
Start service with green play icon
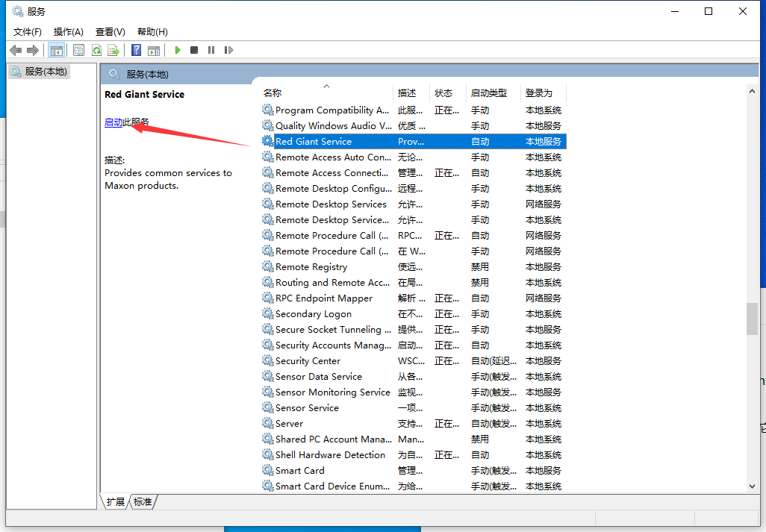click(178, 50)
